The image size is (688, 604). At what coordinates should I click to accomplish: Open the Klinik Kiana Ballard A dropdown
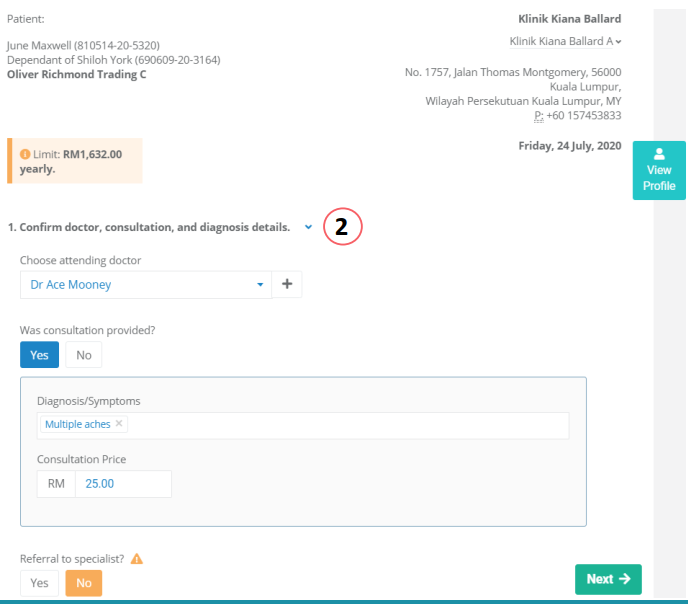coord(565,41)
